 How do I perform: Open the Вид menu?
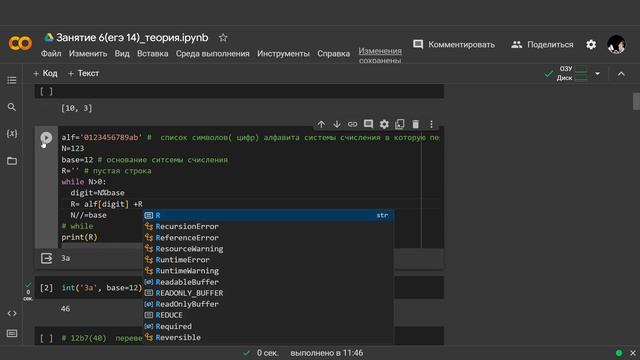122,53
